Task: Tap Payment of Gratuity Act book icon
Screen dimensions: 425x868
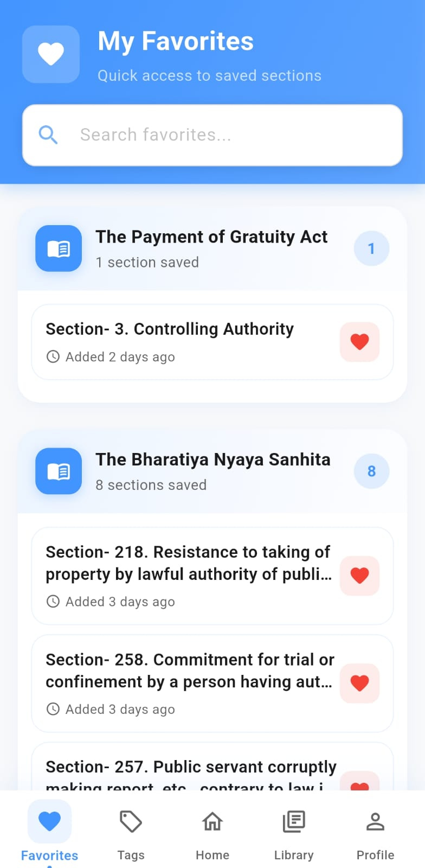Action: click(59, 248)
